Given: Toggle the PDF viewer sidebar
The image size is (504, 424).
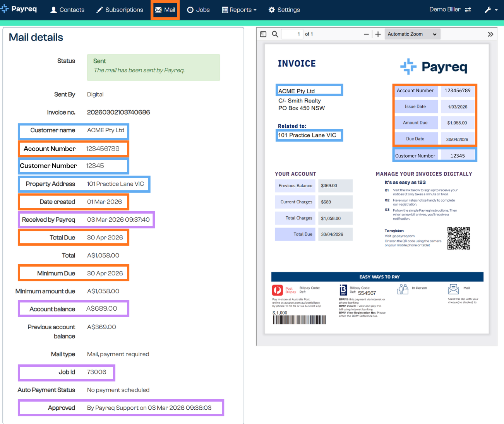Looking at the screenshot, I should (x=263, y=34).
